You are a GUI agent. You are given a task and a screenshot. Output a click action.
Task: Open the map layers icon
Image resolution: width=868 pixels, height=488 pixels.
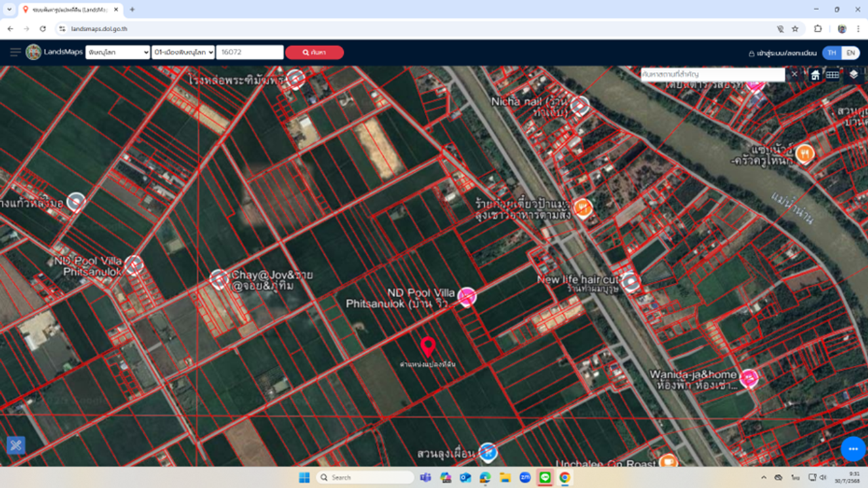point(853,75)
